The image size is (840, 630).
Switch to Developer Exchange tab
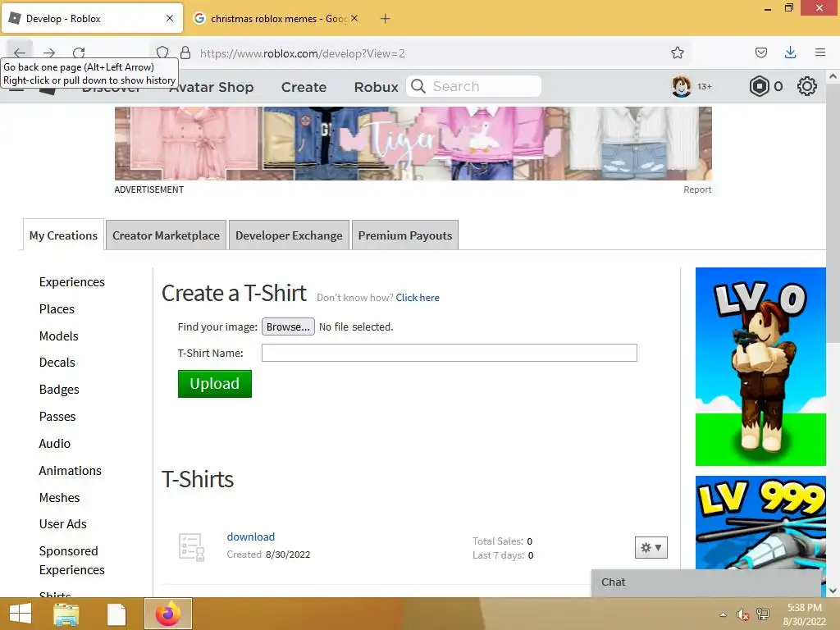click(289, 235)
